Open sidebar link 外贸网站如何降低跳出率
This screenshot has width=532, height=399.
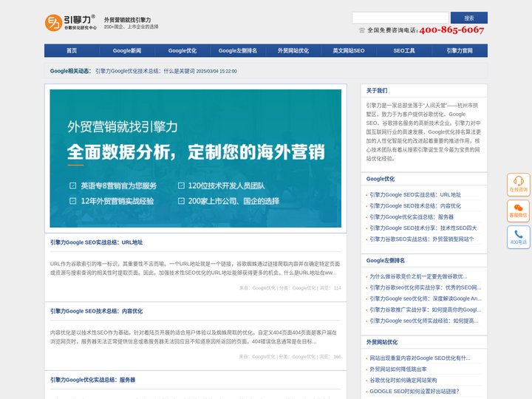point(398,369)
